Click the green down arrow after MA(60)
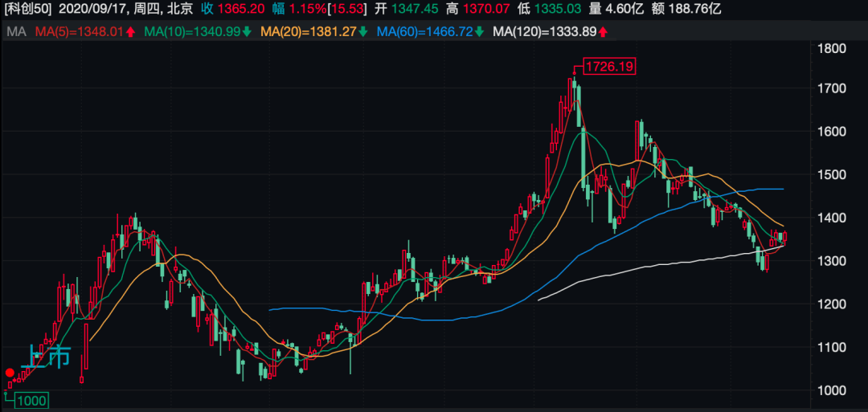868x412 pixels. click(479, 33)
